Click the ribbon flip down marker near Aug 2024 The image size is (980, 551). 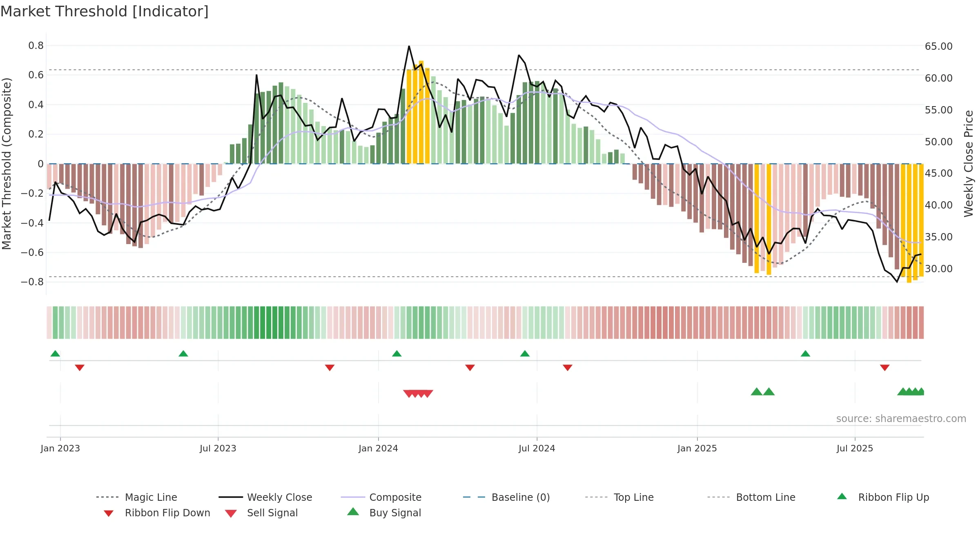click(568, 368)
